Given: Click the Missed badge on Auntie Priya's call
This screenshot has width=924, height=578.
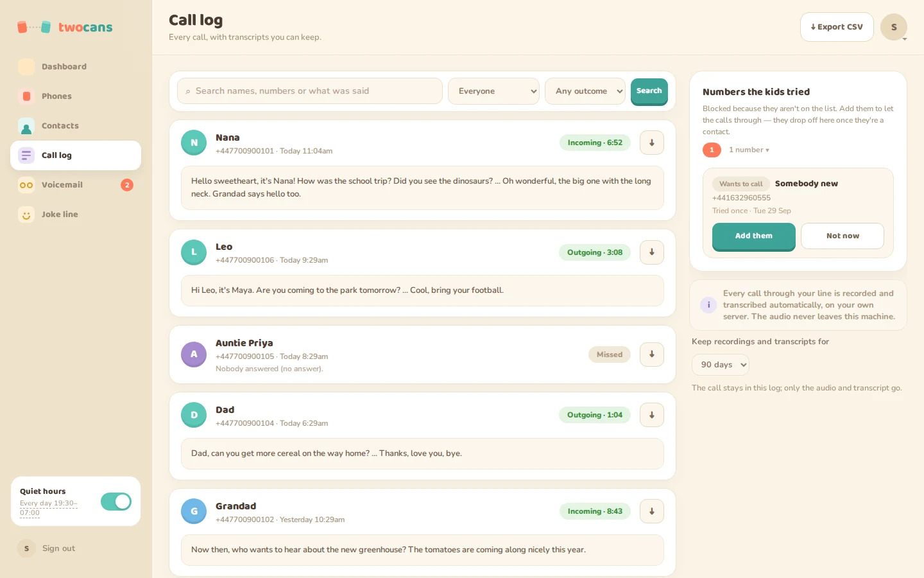Looking at the screenshot, I should 610,355.
